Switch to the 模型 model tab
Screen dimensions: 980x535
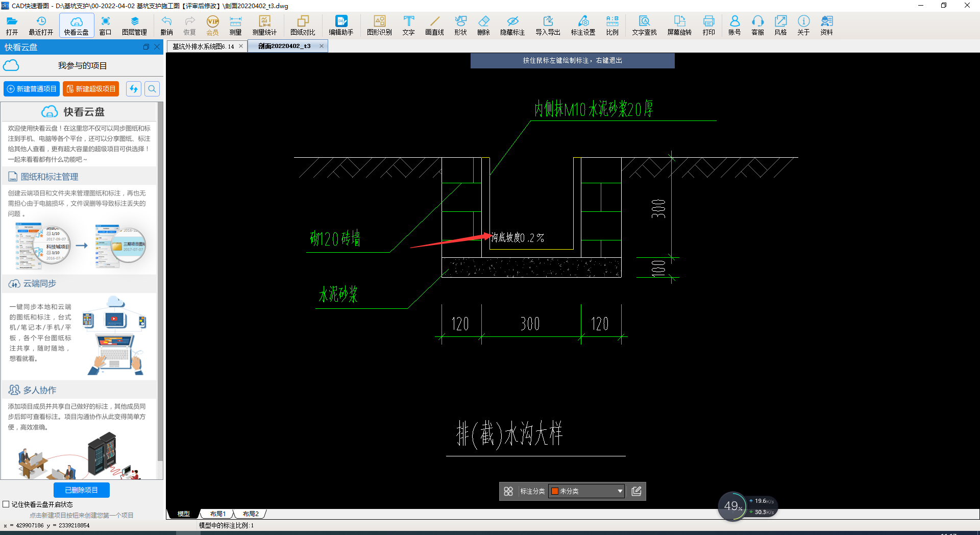[x=183, y=514]
